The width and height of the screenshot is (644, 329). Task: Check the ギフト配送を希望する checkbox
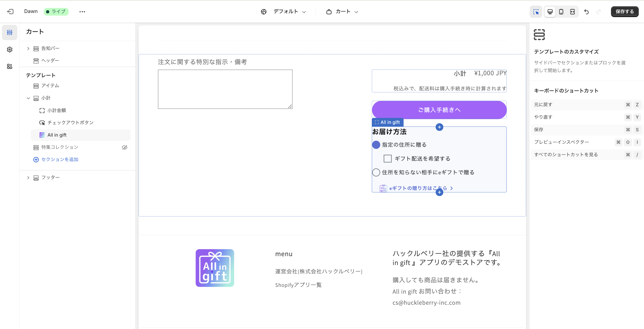[x=387, y=159]
